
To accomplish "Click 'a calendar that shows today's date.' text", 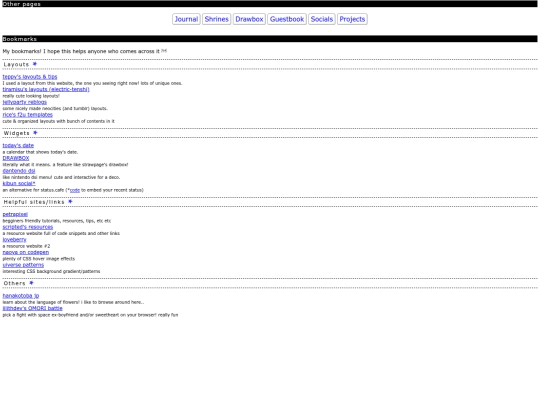I will [40, 152].
